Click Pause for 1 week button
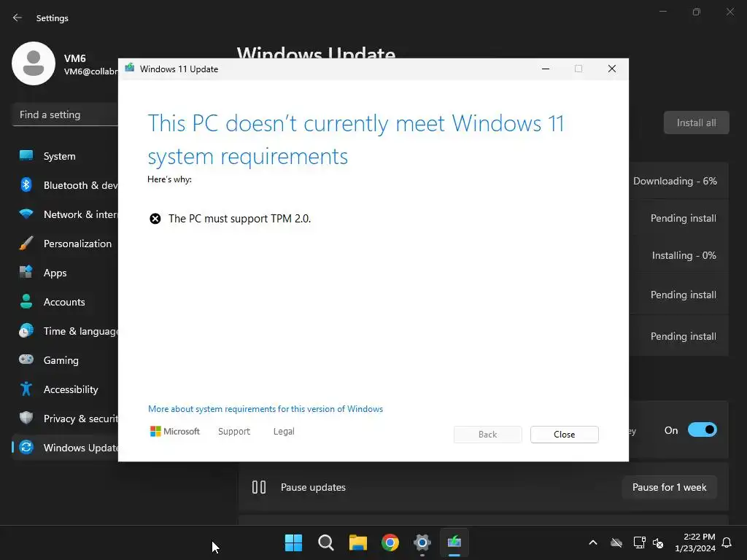This screenshot has height=560, width=747. [669, 487]
